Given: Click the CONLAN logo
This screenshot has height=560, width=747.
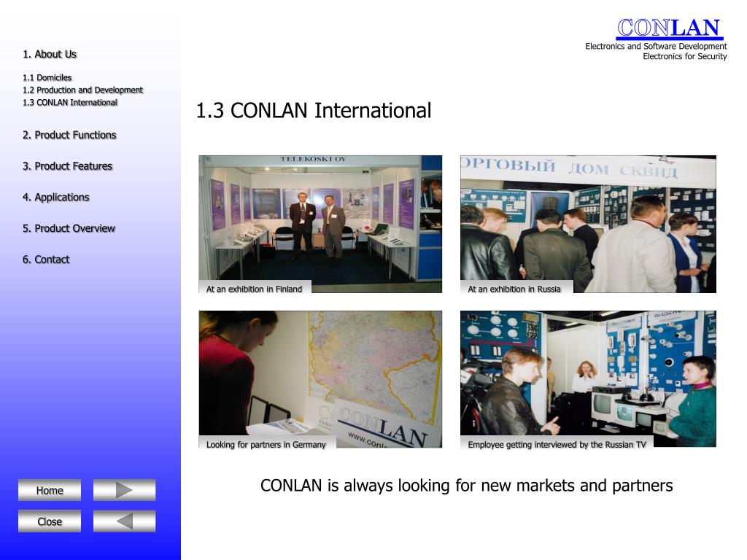Looking at the screenshot, I should (670, 28).
